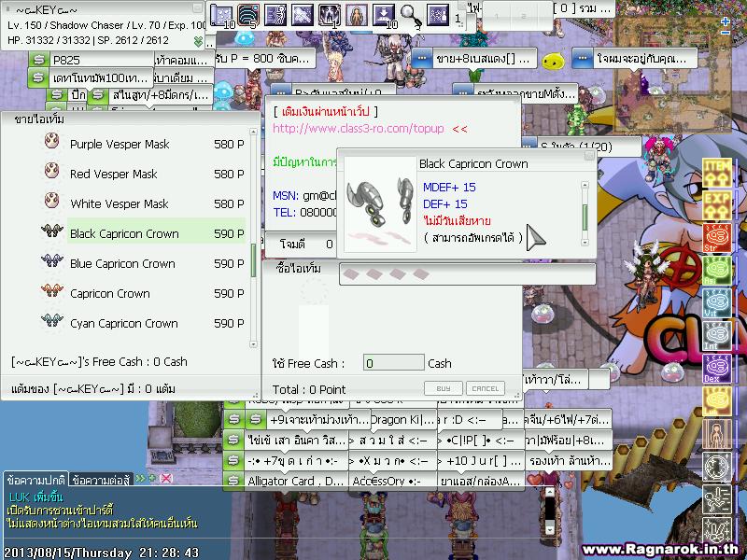Screen dimensions: 747x560
Task: Open the ขาย+8เบสแดง chat room
Action: (x=473, y=59)
